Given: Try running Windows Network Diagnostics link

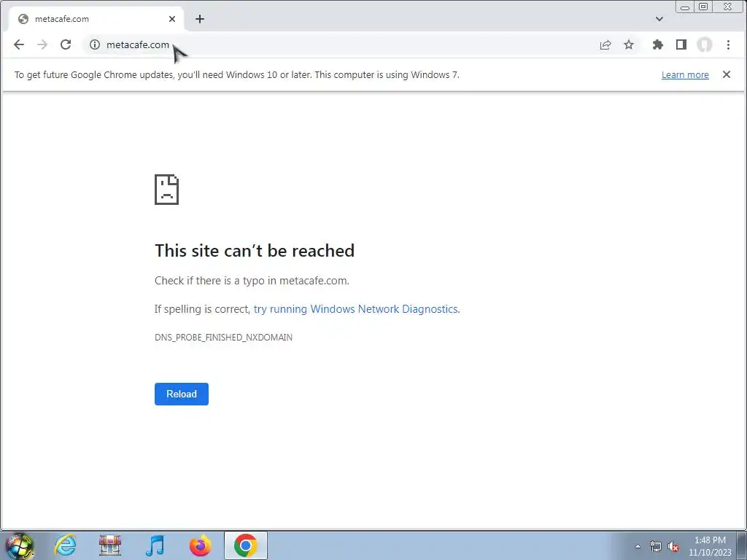Looking at the screenshot, I should coord(355,309).
